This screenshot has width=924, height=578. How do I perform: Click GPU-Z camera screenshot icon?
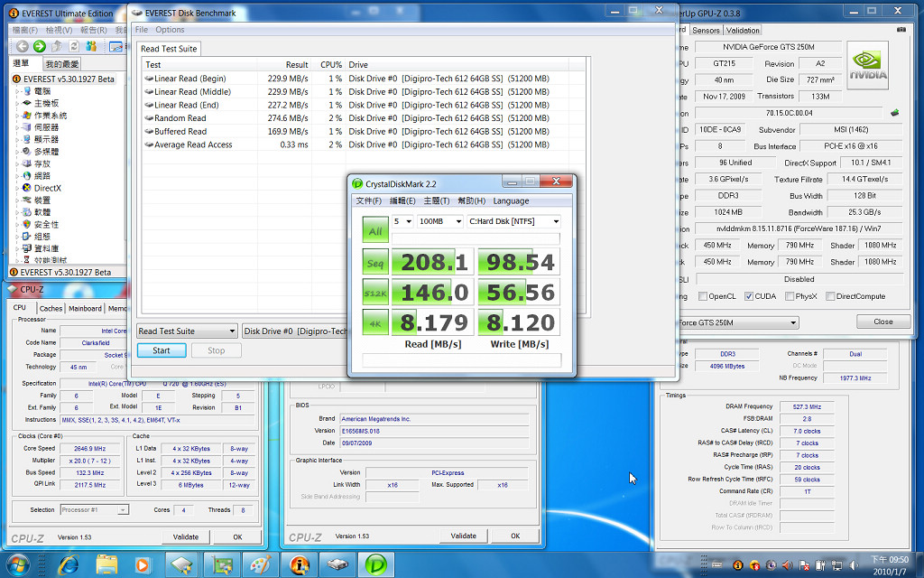click(x=901, y=30)
